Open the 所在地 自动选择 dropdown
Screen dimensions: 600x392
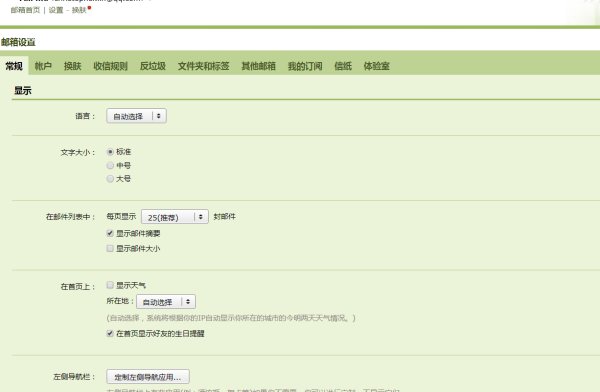point(166,302)
